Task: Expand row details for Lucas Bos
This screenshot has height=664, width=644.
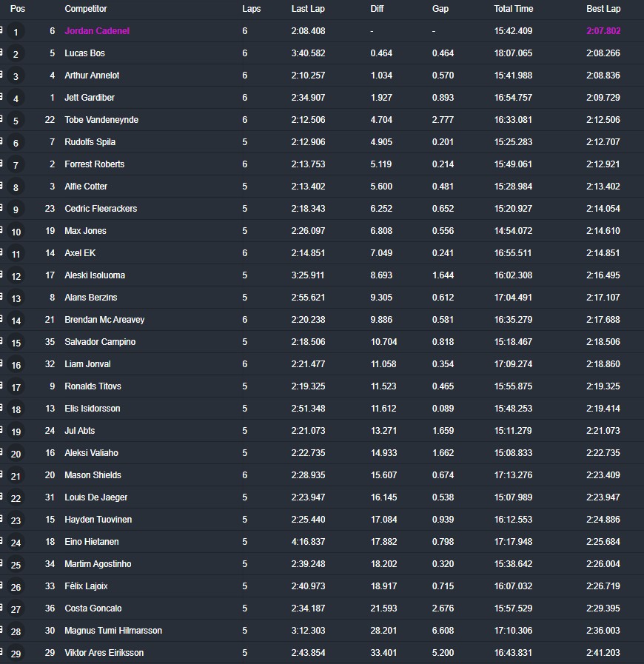Action: (x=1, y=52)
